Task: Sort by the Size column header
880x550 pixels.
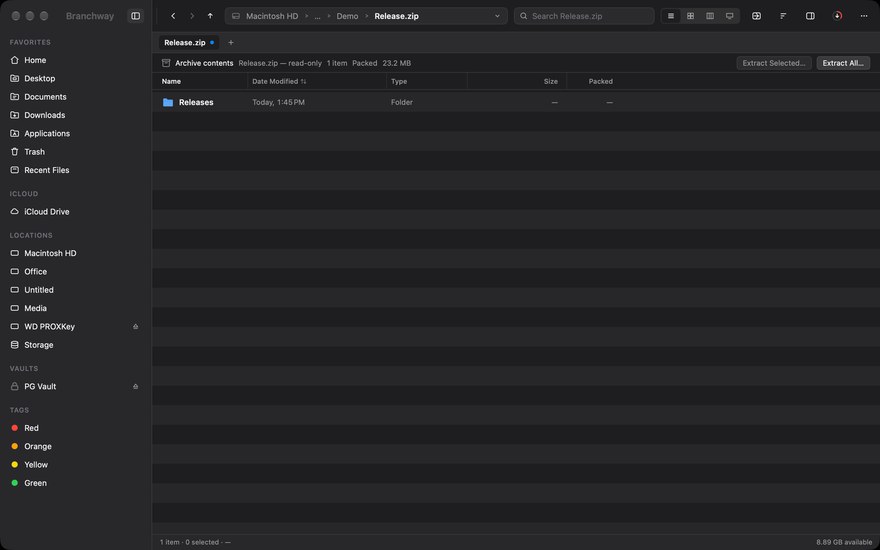Action: pyautogui.click(x=517, y=81)
